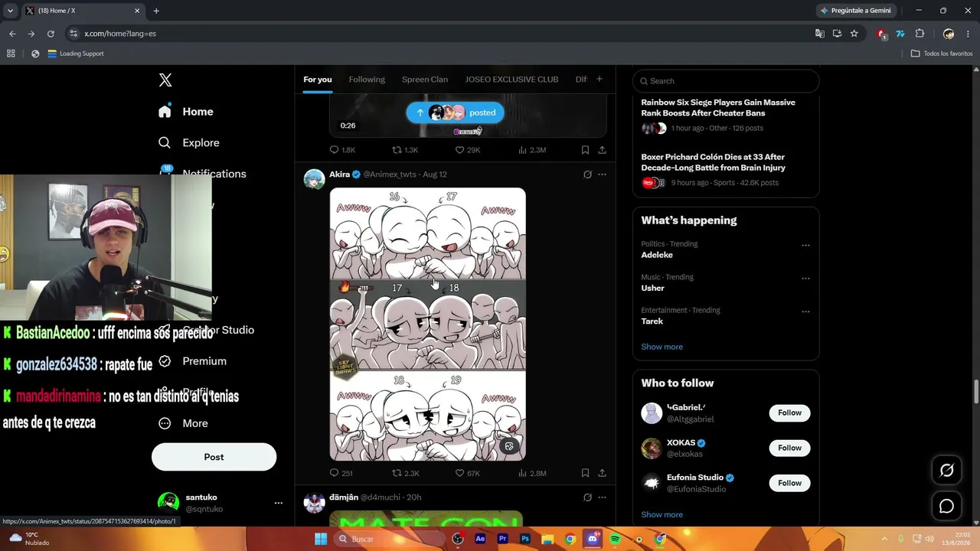The image size is (980, 551).
Task: Reload the page
Action: tap(51, 34)
